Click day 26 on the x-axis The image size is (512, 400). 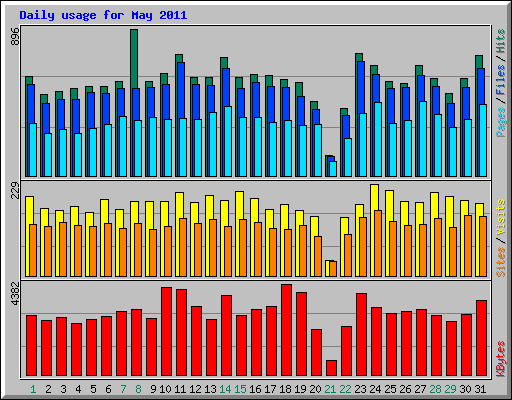[x=405, y=389]
